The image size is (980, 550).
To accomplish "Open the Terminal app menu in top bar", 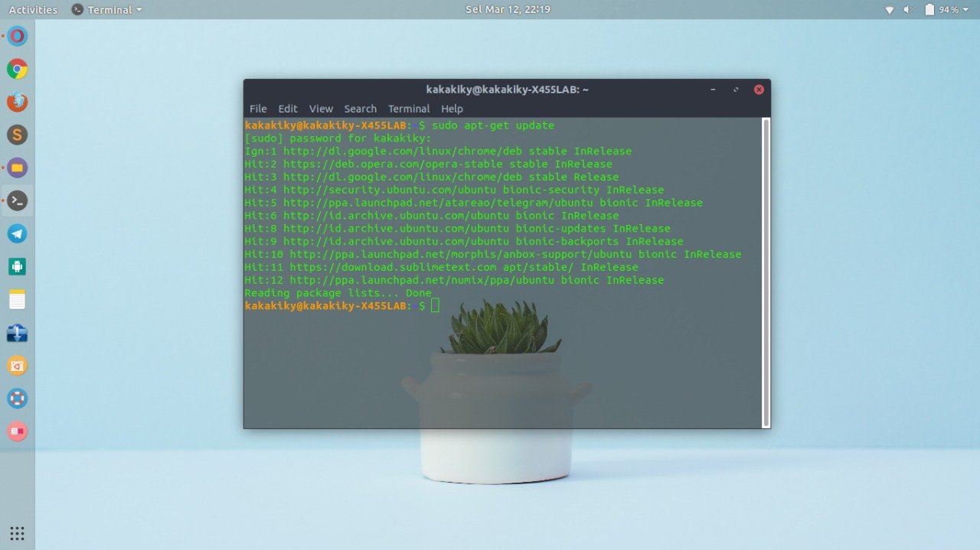I will [x=106, y=10].
